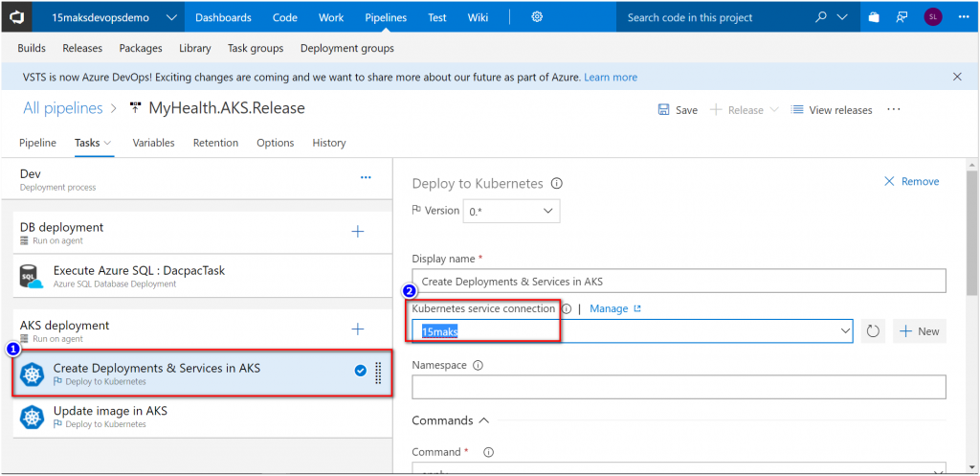Open Deployment groups
The image size is (980, 476).
pyautogui.click(x=346, y=48)
